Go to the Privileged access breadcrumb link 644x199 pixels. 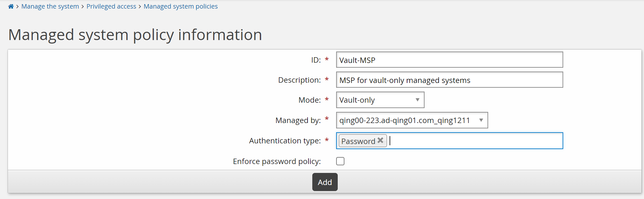(x=111, y=6)
